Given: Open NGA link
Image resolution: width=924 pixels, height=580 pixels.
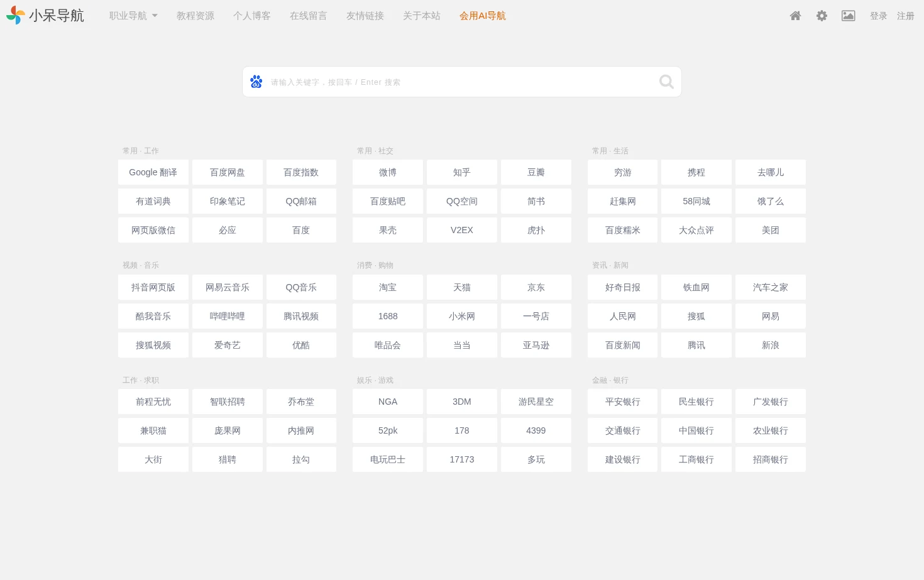Looking at the screenshot, I should 388,402.
